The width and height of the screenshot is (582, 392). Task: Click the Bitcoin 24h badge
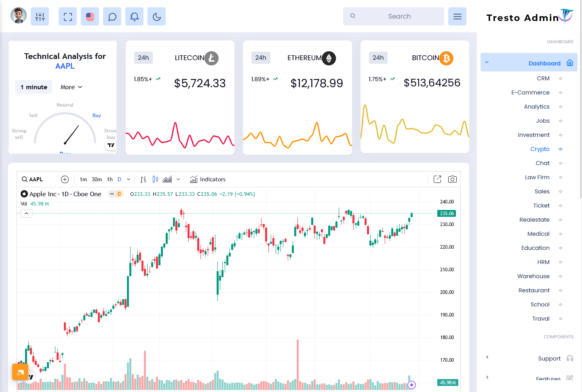[x=378, y=58]
